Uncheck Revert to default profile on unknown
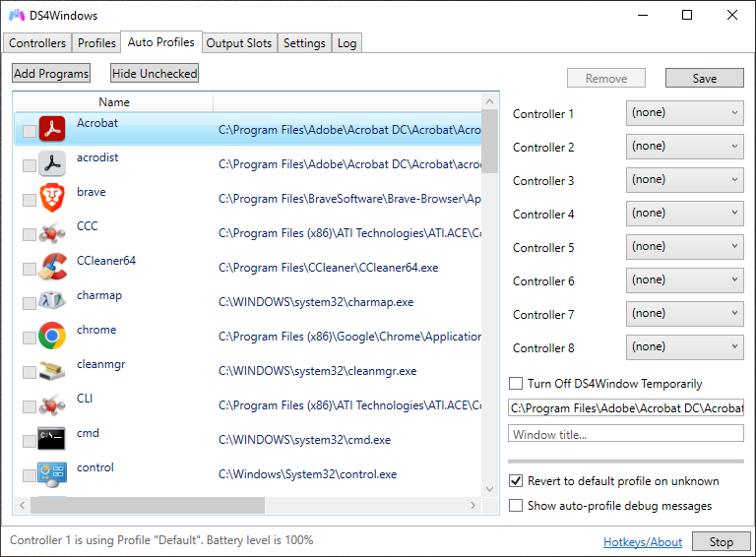Image resolution: width=756 pixels, height=557 pixels. [x=516, y=481]
